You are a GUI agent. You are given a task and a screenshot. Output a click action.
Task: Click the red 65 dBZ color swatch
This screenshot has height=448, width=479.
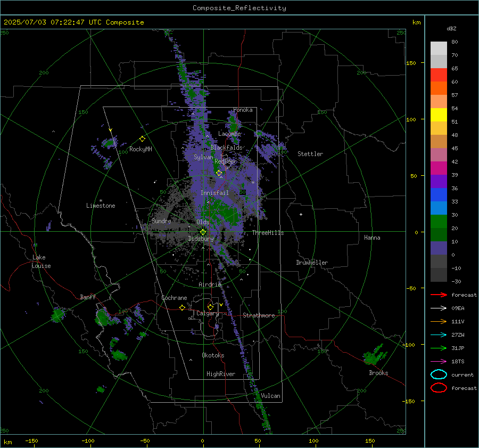coord(439,75)
